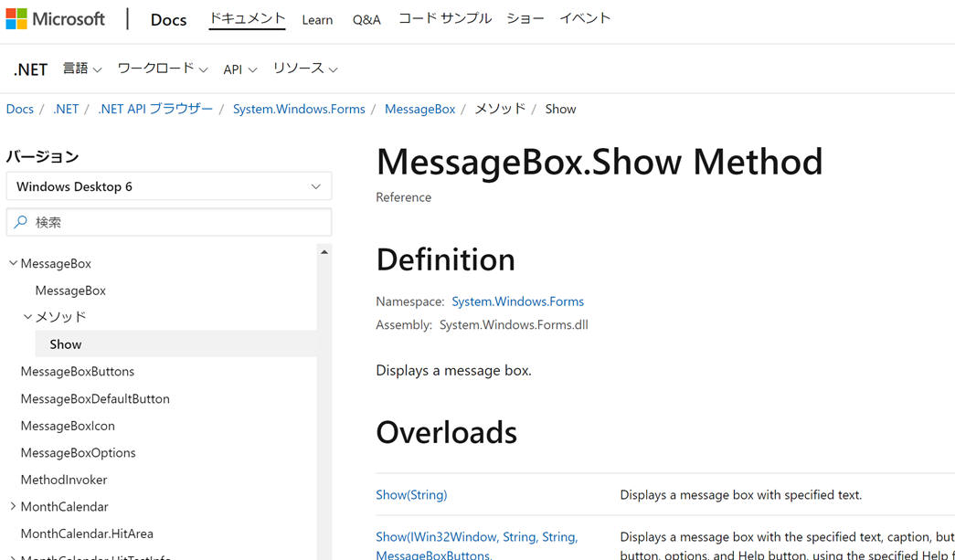The height and width of the screenshot is (560, 955).
Task: Expand the MonthCalendar tree node
Action: point(14,506)
